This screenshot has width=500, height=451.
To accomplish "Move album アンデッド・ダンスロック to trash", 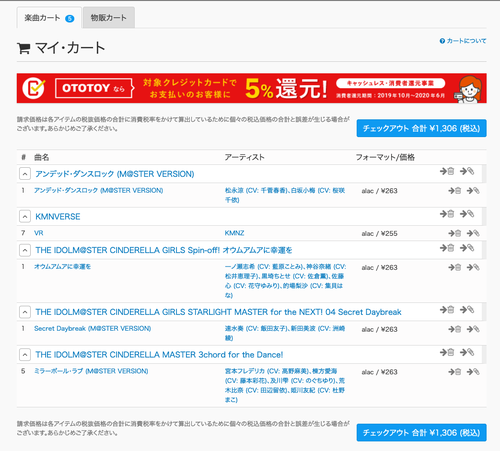I will pos(447,171).
